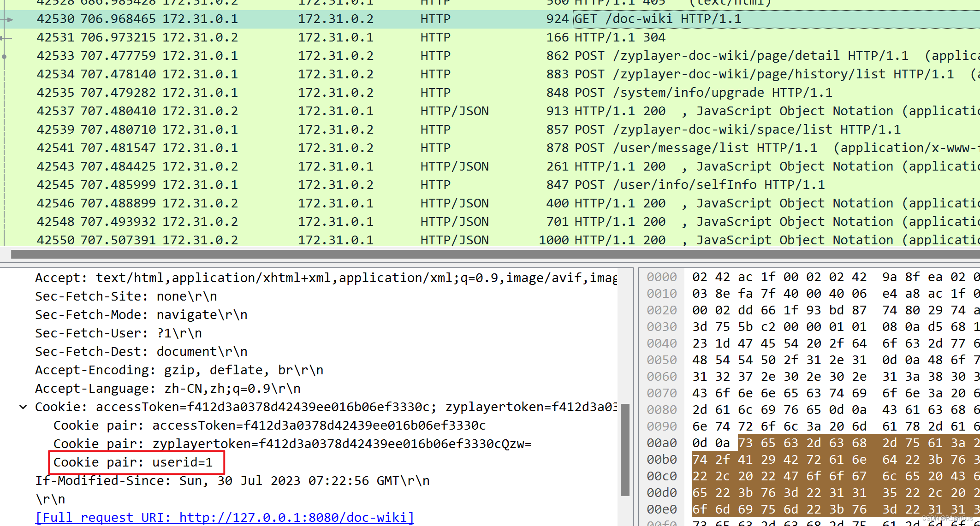The height and width of the screenshot is (526, 980).
Task: Select packet 42533 POST page/detail row
Action: click(490, 56)
